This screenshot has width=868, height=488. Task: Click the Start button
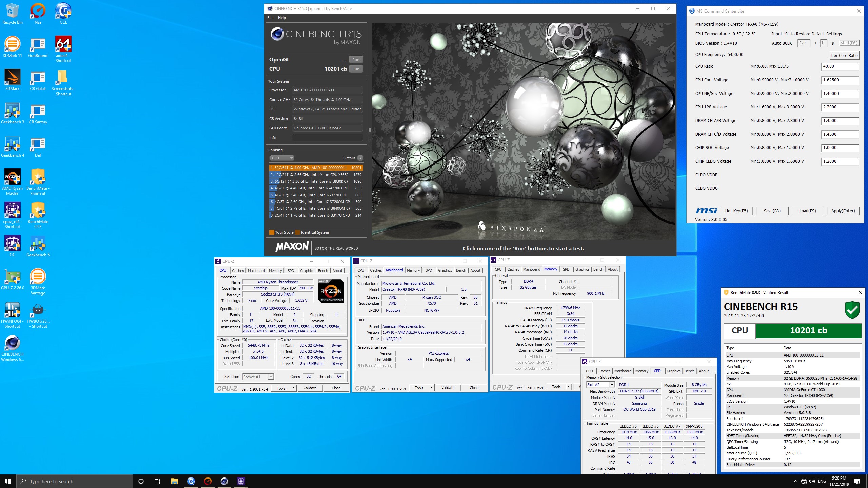pyautogui.click(x=8, y=481)
